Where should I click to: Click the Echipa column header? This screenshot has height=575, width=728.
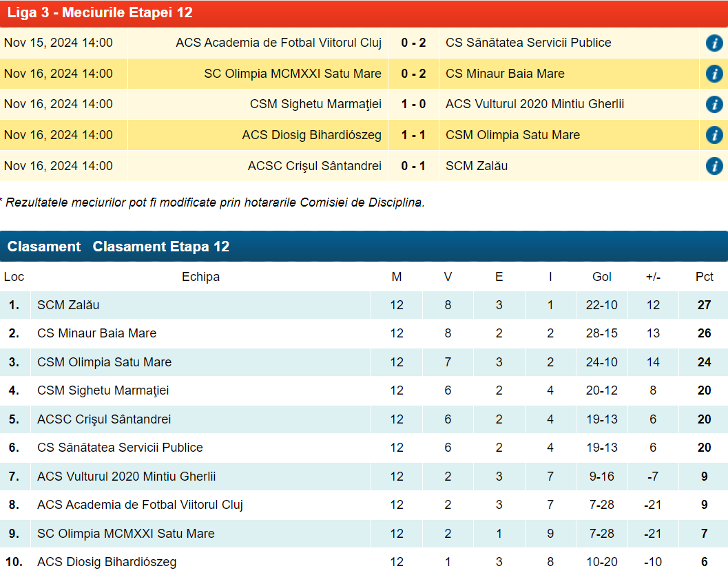click(200, 277)
